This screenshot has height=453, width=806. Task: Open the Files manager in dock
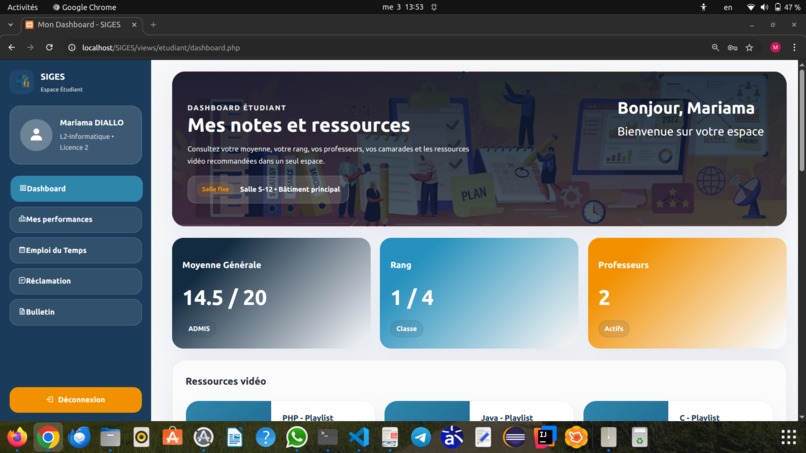pyautogui.click(x=110, y=438)
